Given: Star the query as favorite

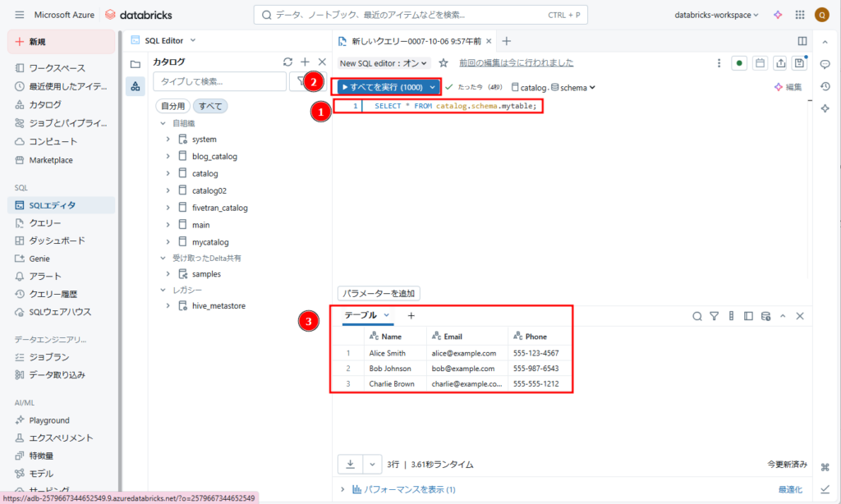Looking at the screenshot, I should pos(443,63).
